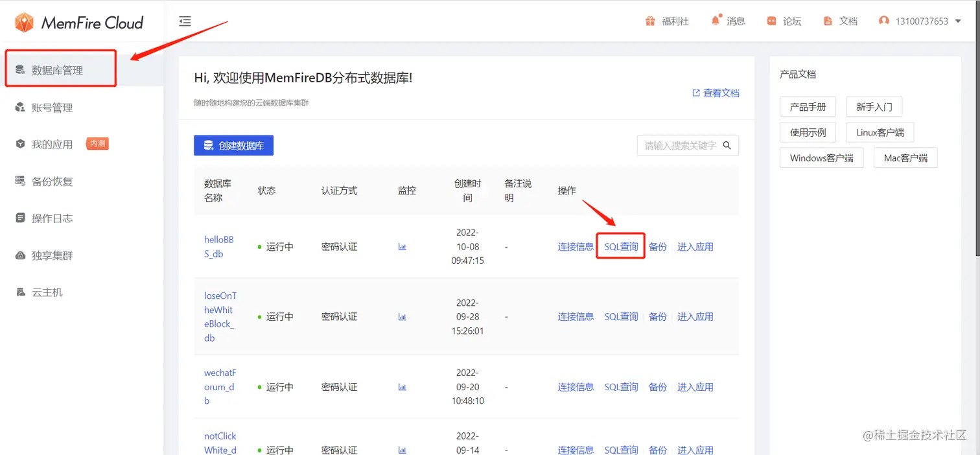Open the 论坛 forum link
The image size is (980, 455).
point(784,21)
